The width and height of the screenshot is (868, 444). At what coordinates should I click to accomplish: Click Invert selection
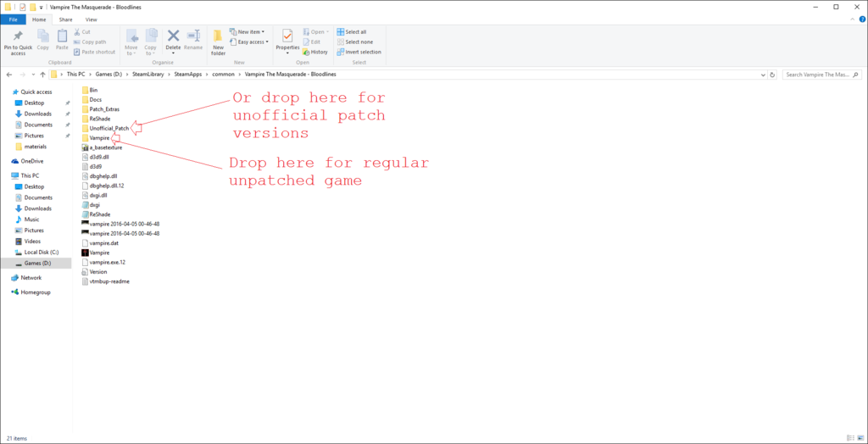click(359, 52)
